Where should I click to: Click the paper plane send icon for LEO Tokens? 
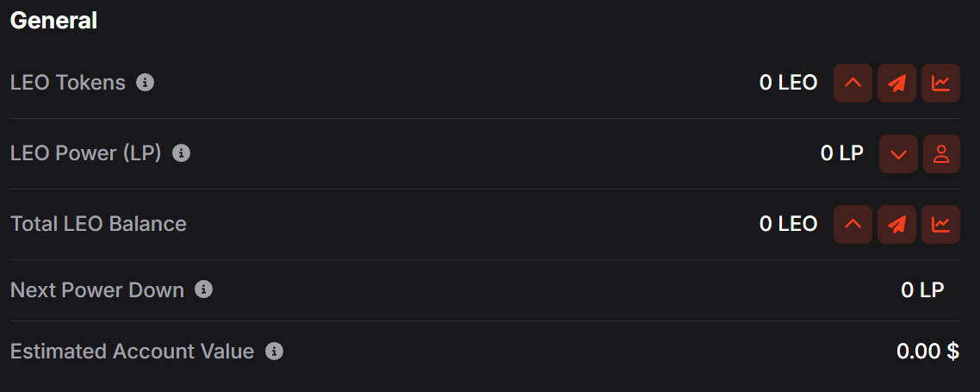897,84
